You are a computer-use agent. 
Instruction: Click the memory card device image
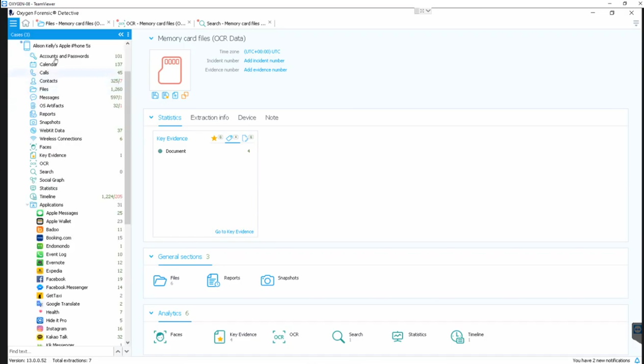tap(170, 70)
